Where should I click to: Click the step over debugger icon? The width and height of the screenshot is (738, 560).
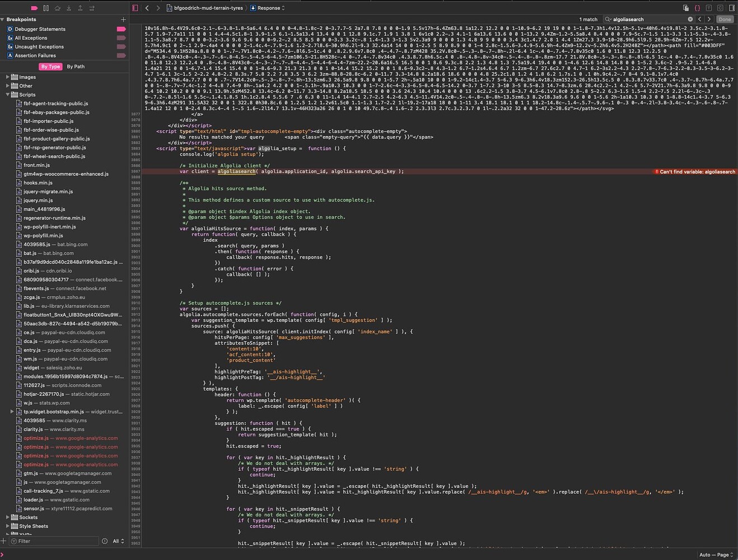pos(57,8)
